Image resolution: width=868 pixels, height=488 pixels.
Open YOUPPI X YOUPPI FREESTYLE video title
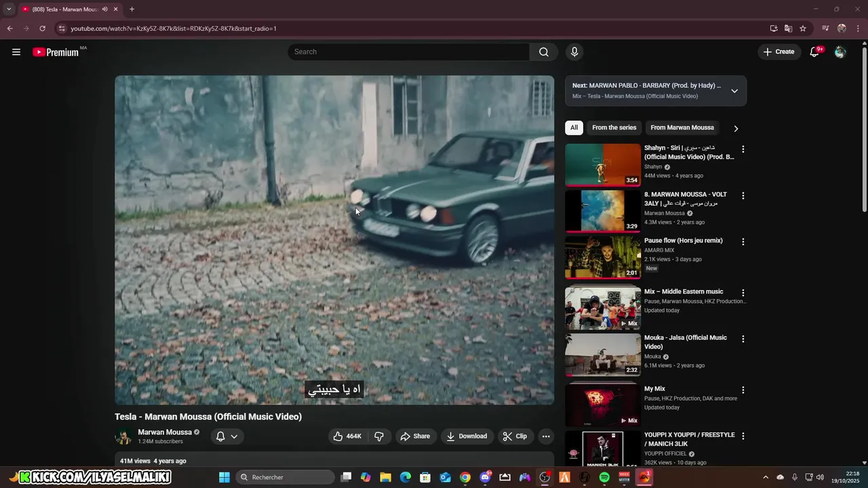point(689,439)
